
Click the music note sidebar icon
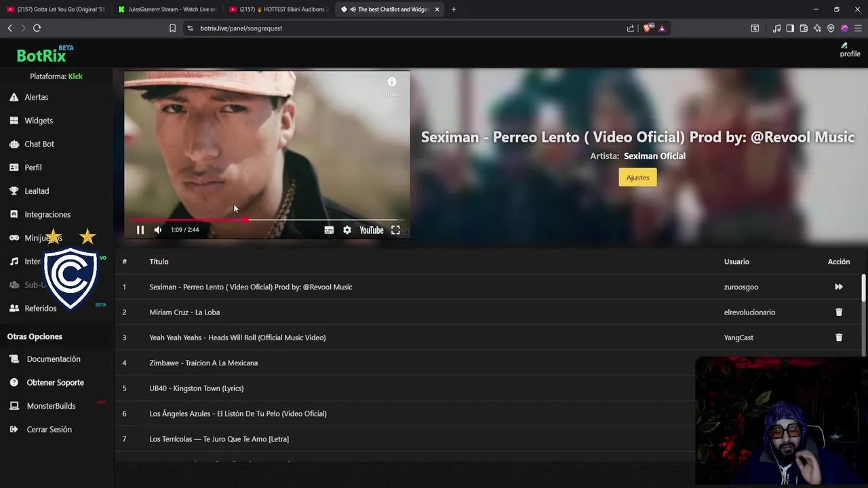pyautogui.click(x=14, y=262)
